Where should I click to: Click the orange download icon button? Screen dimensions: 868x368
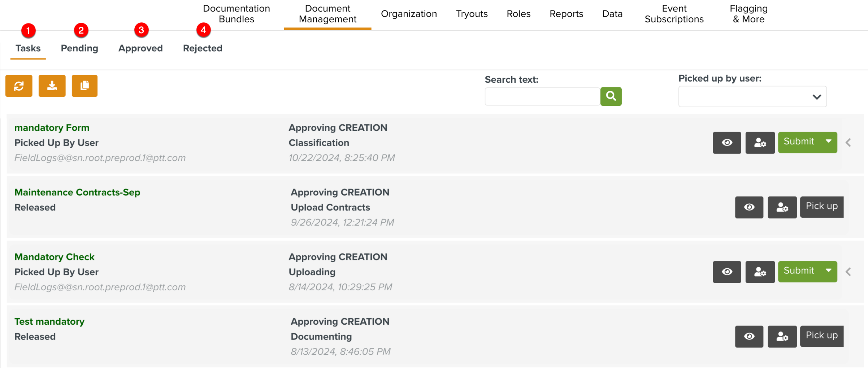(x=52, y=86)
